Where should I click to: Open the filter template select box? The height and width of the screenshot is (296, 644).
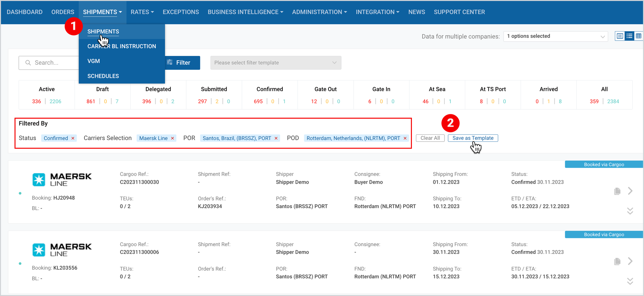[x=276, y=63]
